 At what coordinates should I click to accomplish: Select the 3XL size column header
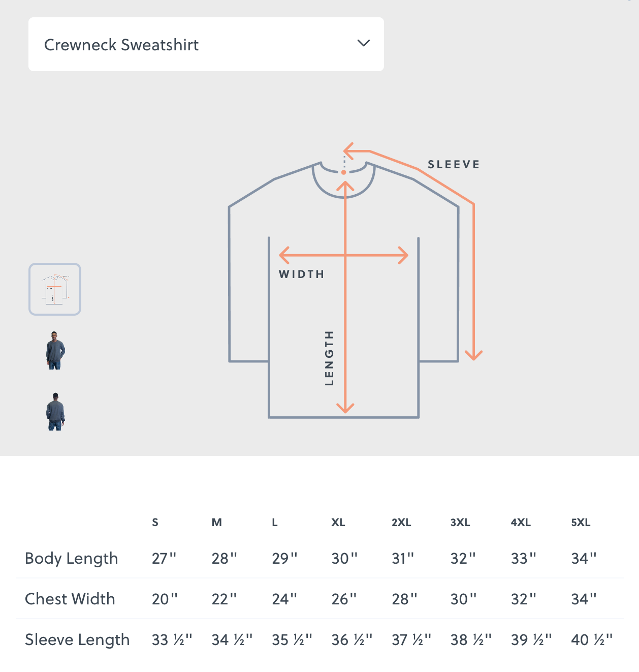pyautogui.click(x=460, y=523)
